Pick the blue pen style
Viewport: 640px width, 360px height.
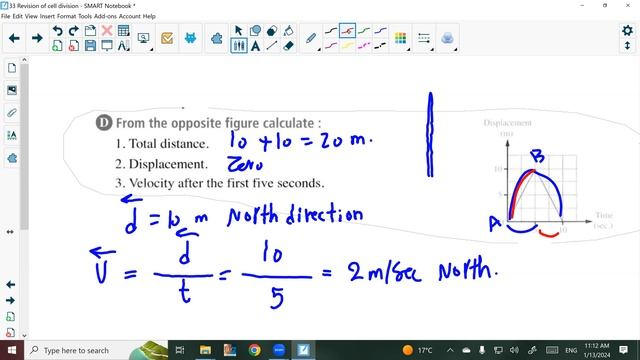pyautogui.click(x=380, y=31)
